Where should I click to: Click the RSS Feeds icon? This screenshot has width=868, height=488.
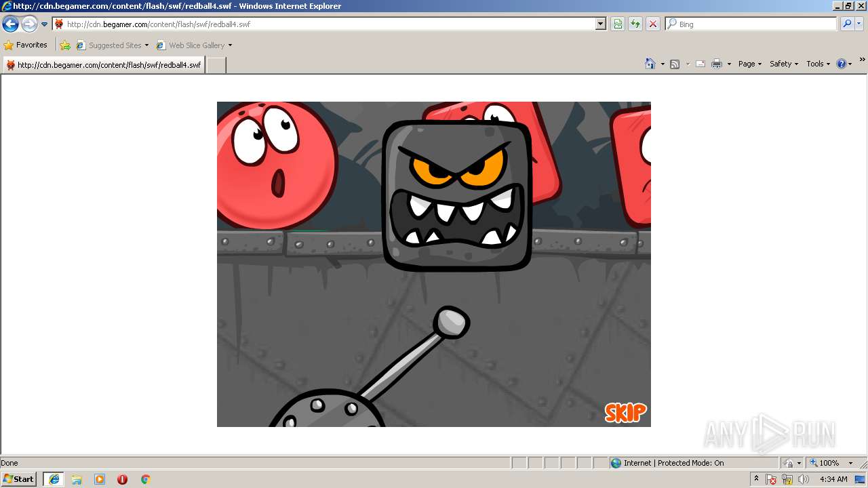point(675,64)
